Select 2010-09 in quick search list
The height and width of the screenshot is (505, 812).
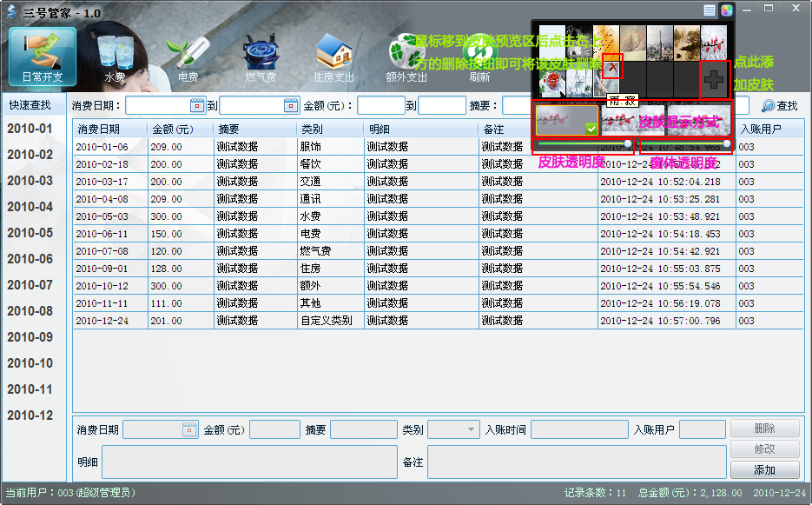click(x=30, y=337)
